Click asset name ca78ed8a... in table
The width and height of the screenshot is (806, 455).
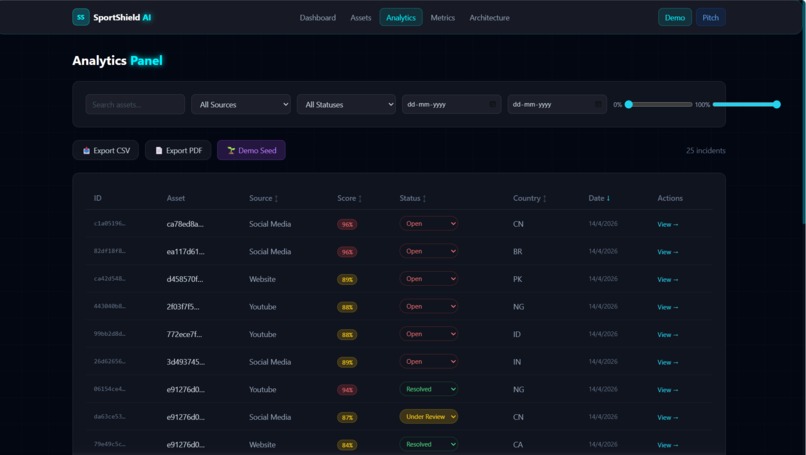click(x=185, y=224)
